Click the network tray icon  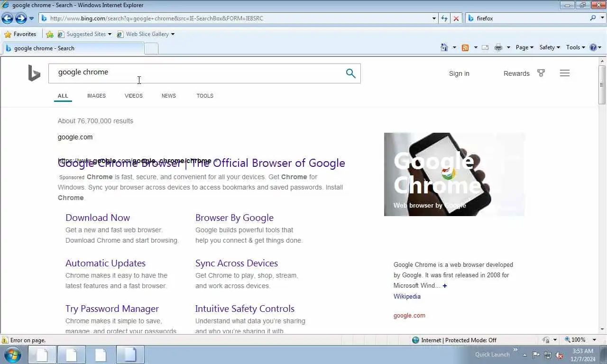pyautogui.click(x=548, y=355)
